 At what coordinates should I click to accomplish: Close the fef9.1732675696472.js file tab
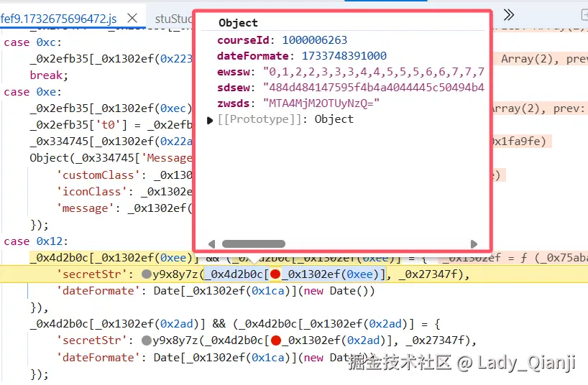(132, 18)
